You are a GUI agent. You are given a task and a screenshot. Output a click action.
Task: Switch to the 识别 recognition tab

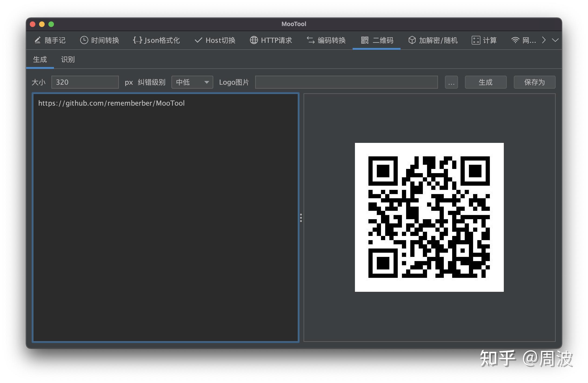click(x=67, y=59)
